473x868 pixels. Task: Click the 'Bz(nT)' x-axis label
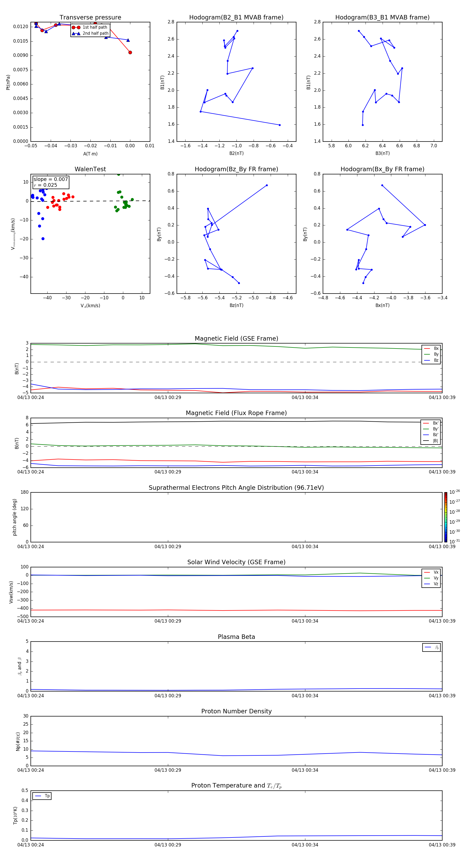click(236, 305)
